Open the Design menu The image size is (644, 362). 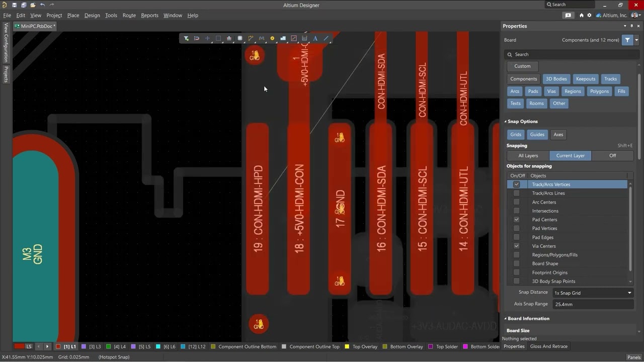click(x=92, y=15)
